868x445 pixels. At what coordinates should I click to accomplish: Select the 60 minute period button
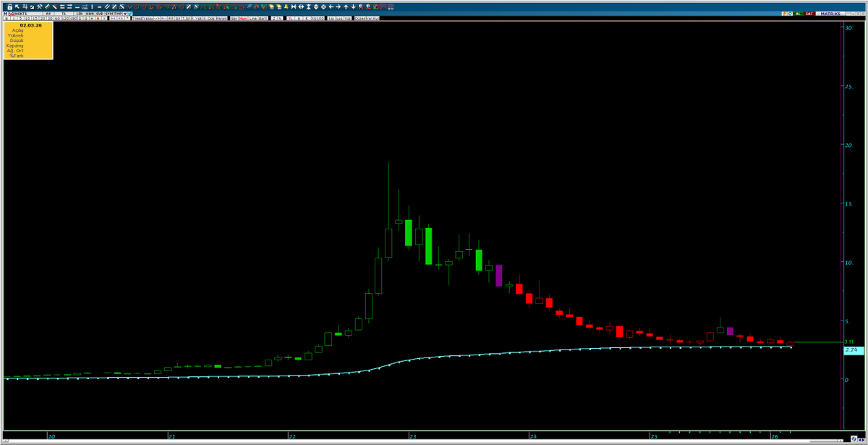coord(56,18)
